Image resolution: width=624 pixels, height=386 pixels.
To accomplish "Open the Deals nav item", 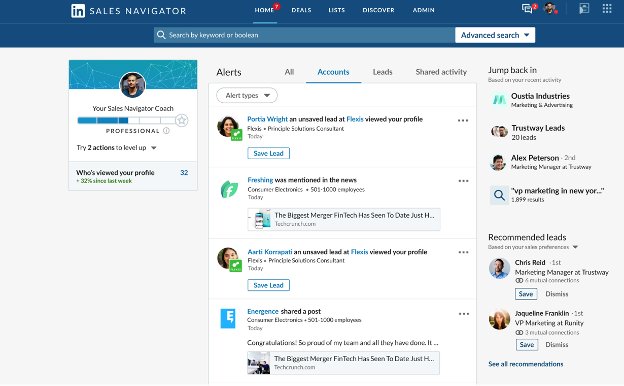I will pos(301,10).
